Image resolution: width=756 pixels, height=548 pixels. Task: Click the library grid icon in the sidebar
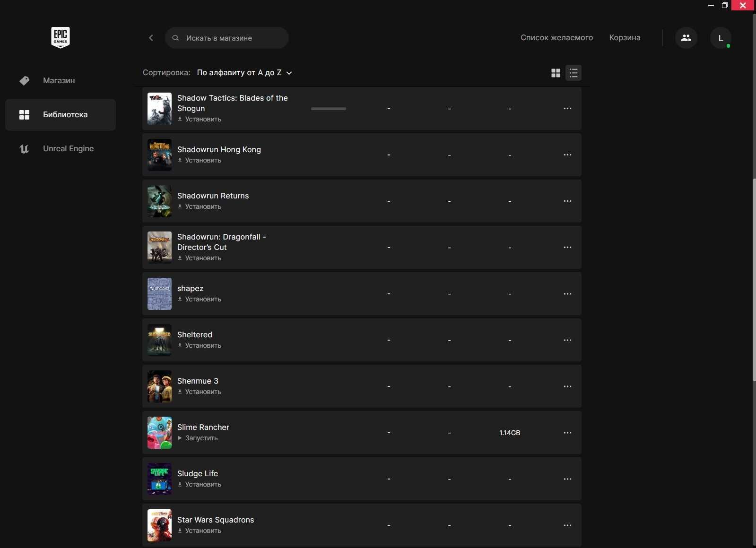pos(24,115)
